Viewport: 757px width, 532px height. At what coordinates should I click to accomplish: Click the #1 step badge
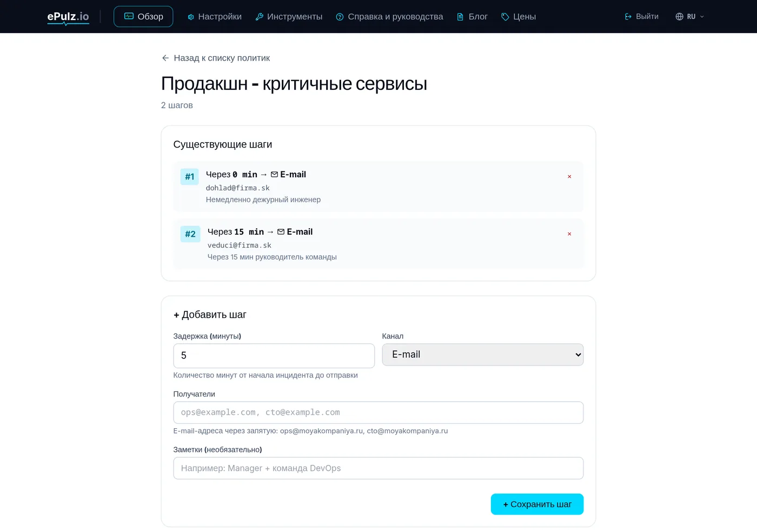[190, 176]
